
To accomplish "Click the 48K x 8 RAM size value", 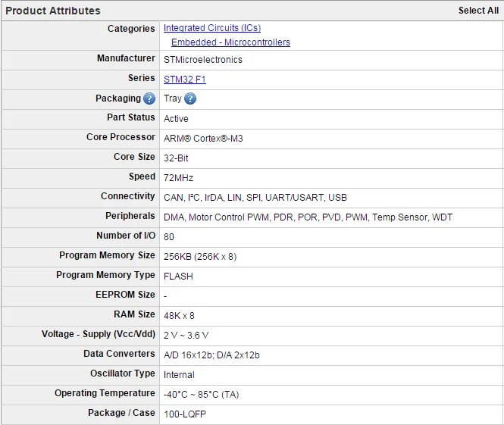I will (x=179, y=315).
